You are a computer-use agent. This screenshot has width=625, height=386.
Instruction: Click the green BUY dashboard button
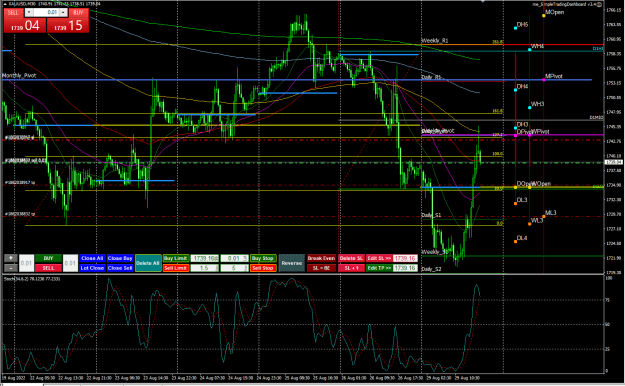pos(48,258)
